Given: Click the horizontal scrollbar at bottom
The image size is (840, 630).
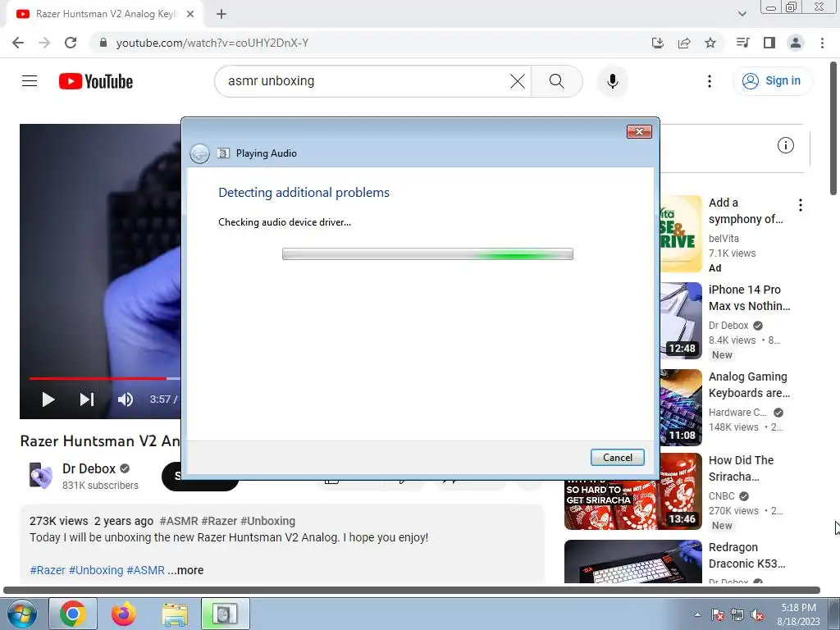Looking at the screenshot, I should (x=412, y=590).
